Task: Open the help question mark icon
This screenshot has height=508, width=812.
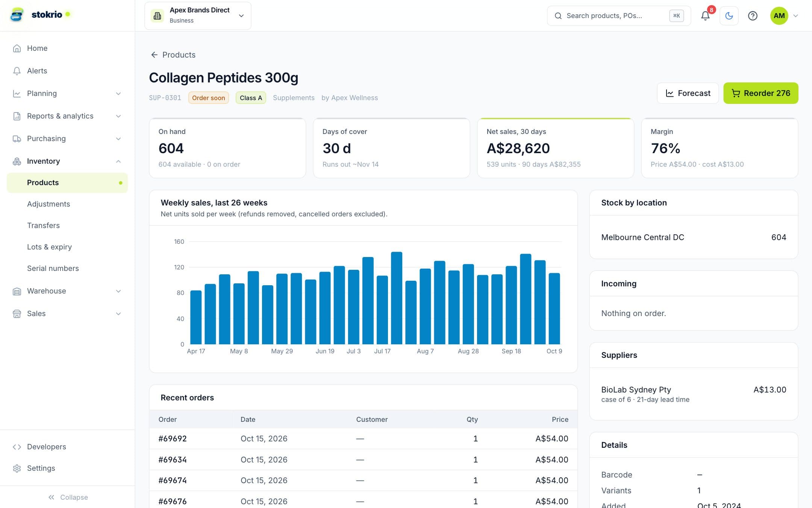Action: (753, 15)
